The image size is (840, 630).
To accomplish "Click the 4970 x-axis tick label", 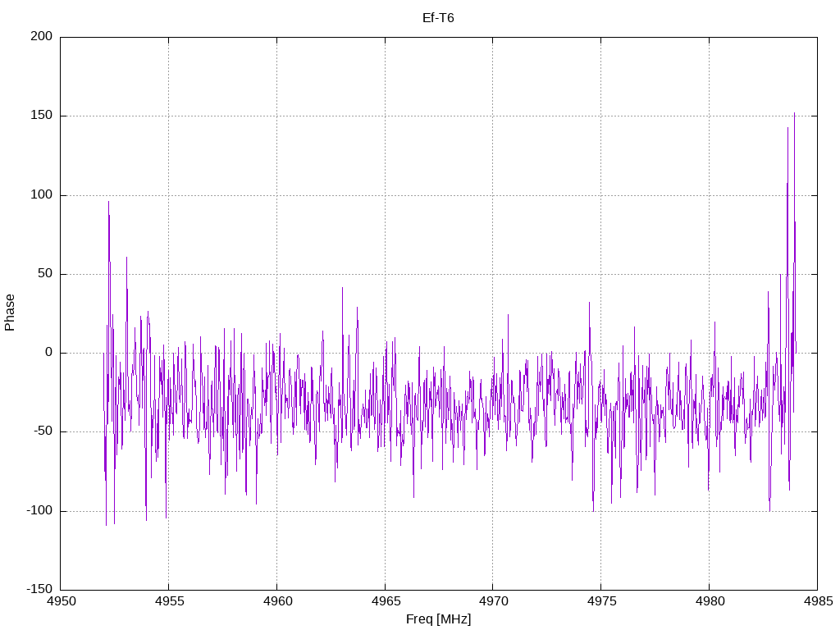I will click(492, 602).
